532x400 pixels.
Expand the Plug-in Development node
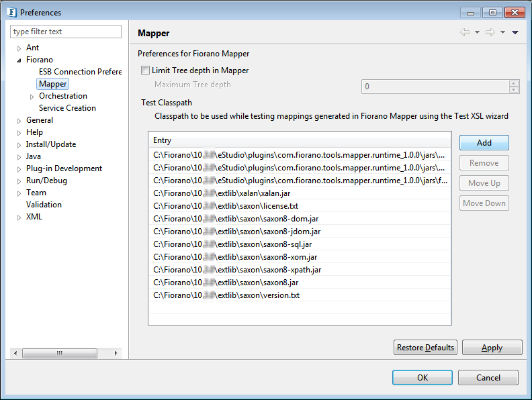click(x=19, y=169)
